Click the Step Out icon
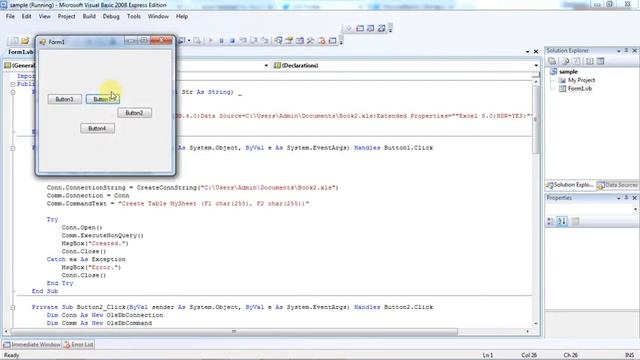 point(264,40)
